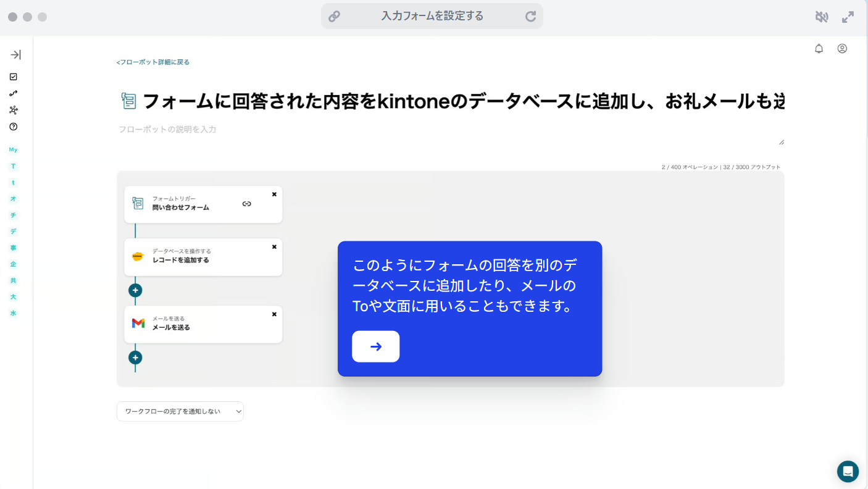Select the My workspace item in the sidebar
This screenshot has height=489, width=868.
(12, 149)
